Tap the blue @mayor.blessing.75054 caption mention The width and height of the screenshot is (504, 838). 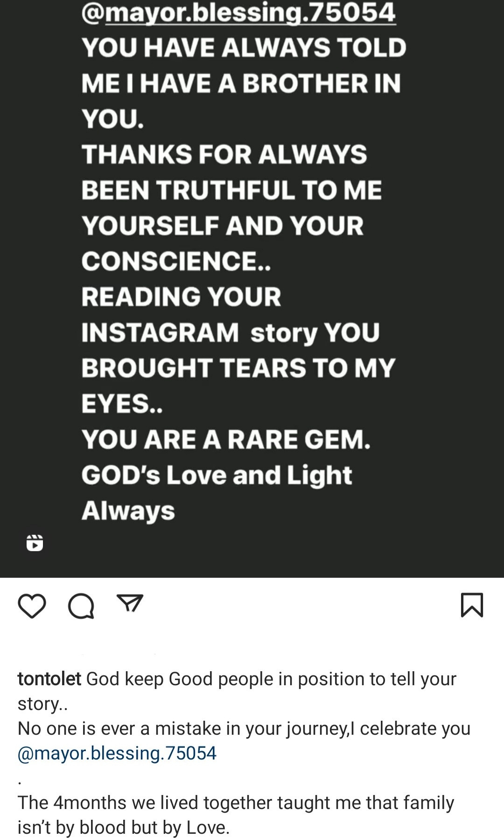tap(117, 753)
